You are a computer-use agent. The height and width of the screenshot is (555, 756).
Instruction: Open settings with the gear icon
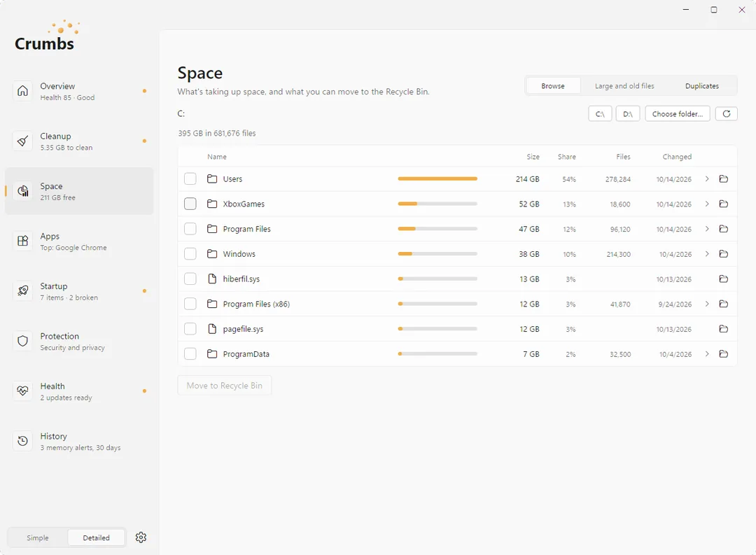click(141, 538)
